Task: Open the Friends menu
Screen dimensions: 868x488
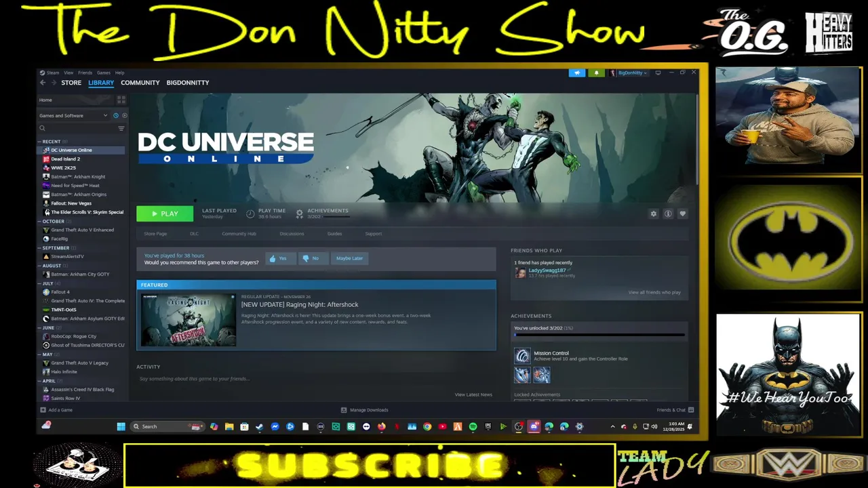Action: pyautogui.click(x=85, y=73)
